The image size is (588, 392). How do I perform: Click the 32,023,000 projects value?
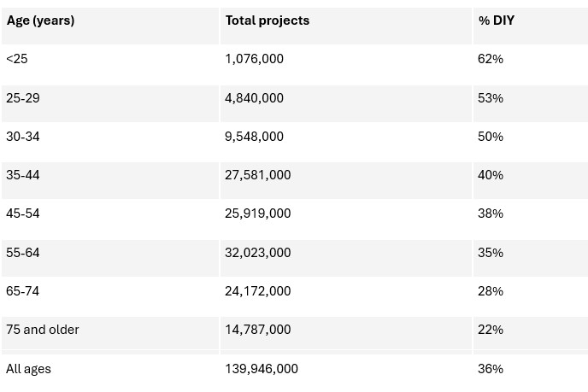pos(257,253)
